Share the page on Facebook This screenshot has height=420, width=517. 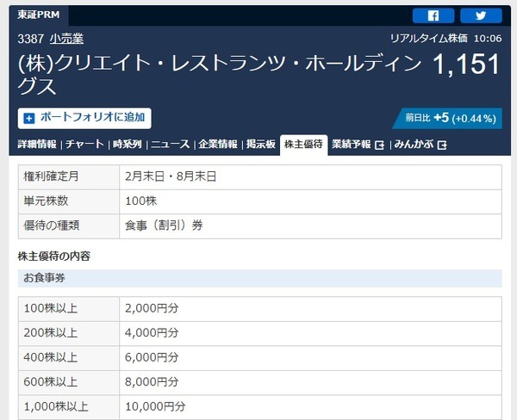coord(433,15)
